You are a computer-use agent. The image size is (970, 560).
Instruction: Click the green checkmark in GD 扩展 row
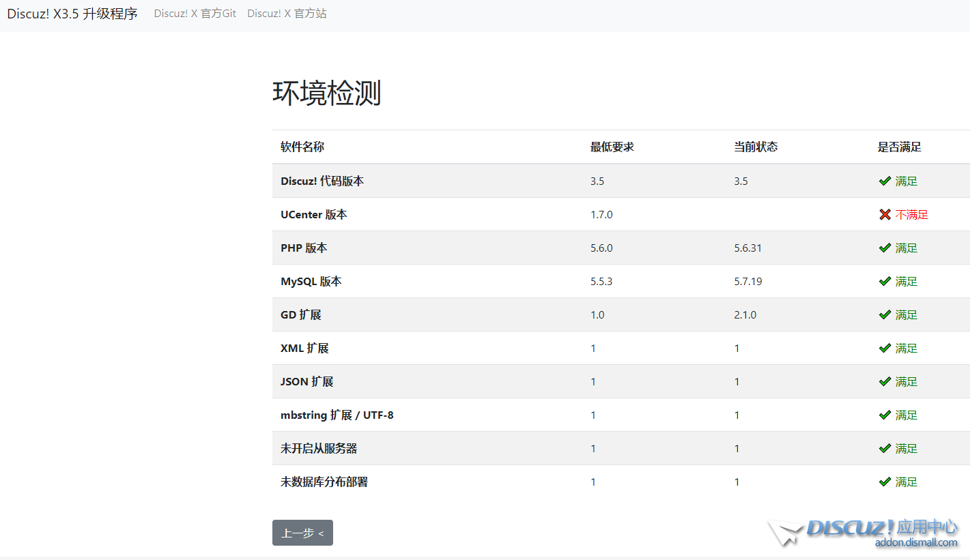pyautogui.click(x=885, y=314)
